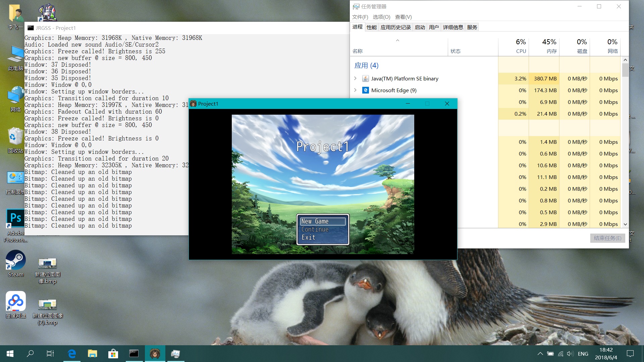Click the volume icon in system tray
The image size is (644, 362).
click(x=570, y=354)
